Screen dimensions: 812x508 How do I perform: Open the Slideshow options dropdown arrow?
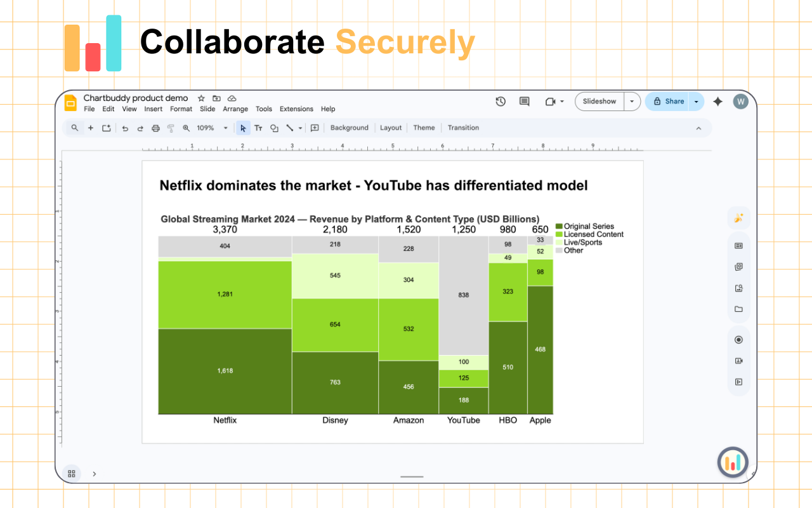point(632,102)
